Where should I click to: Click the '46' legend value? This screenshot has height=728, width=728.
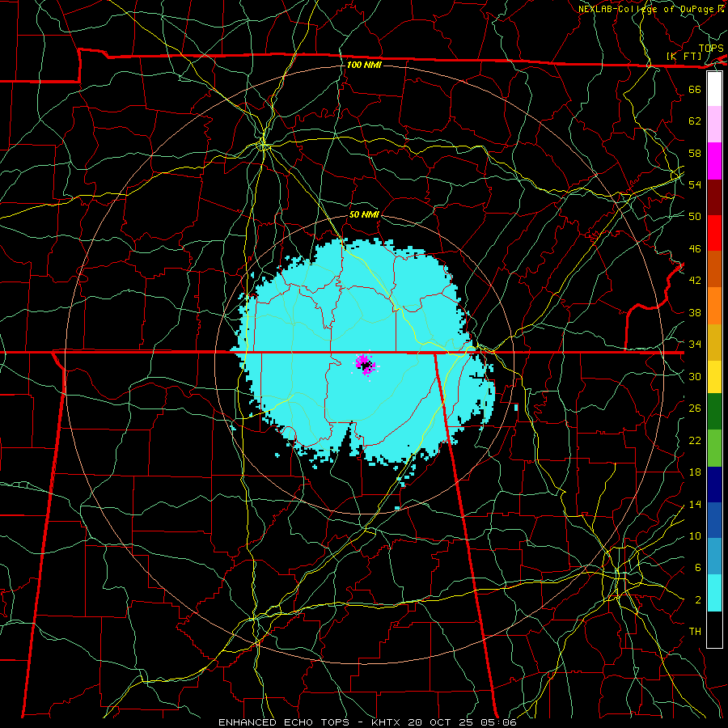(695, 249)
